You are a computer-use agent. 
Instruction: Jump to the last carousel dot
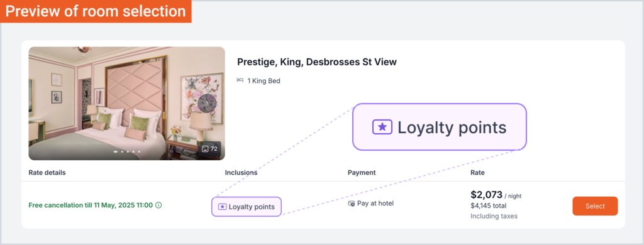(x=139, y=151)
